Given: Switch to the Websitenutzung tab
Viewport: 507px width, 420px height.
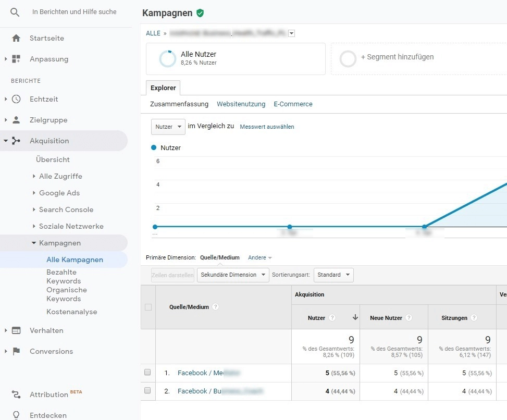Looking at the screenshot, I should point(241,104).
